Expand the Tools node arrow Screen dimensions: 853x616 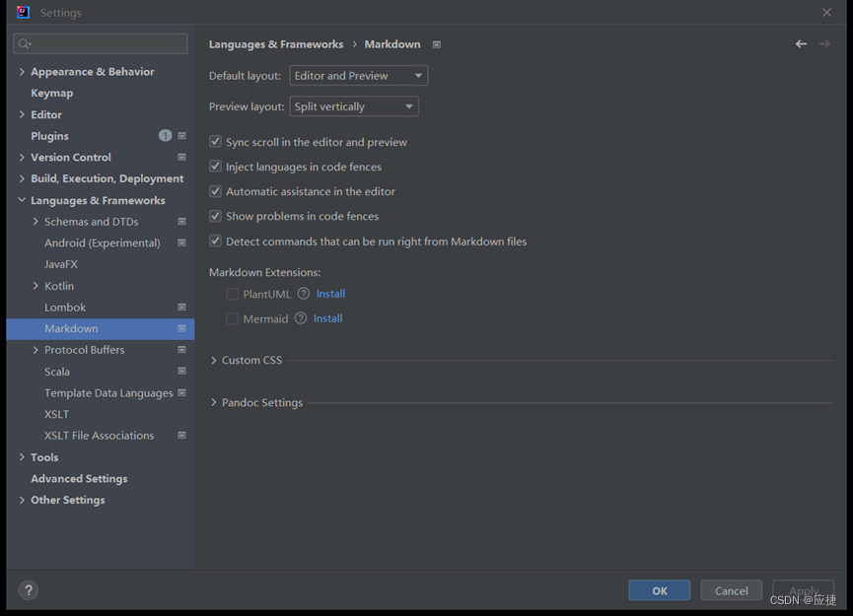[x=22, y=457]
